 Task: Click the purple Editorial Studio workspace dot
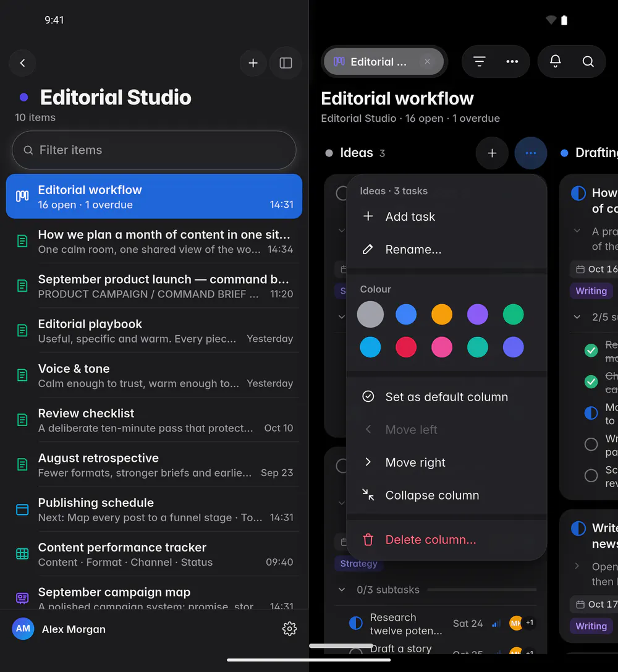click(x=24, y=97)
